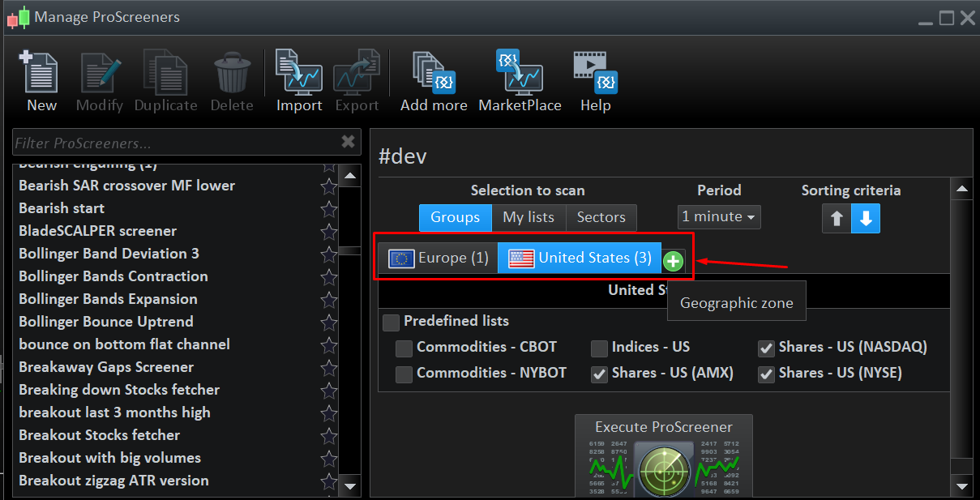980x500 pixels.
Task: Favorite breakout last 3 months high
Action: pyautogui.click(x=328, y=413)
